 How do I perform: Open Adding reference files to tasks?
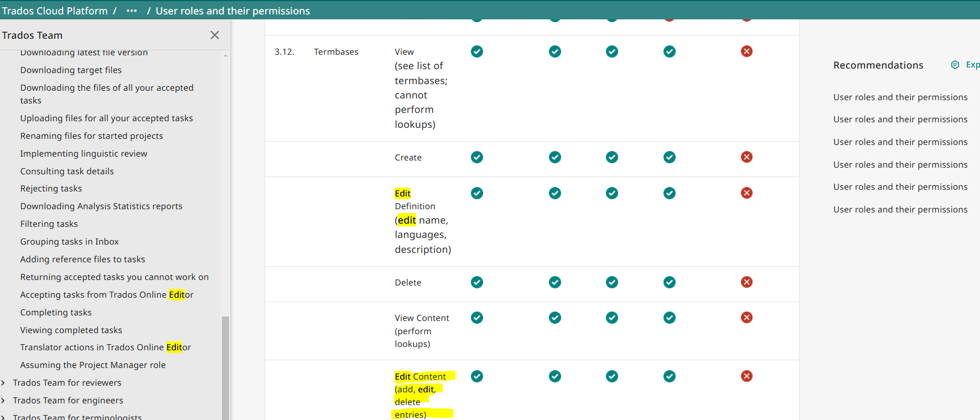pyautogui.click(x=82, y=260)
